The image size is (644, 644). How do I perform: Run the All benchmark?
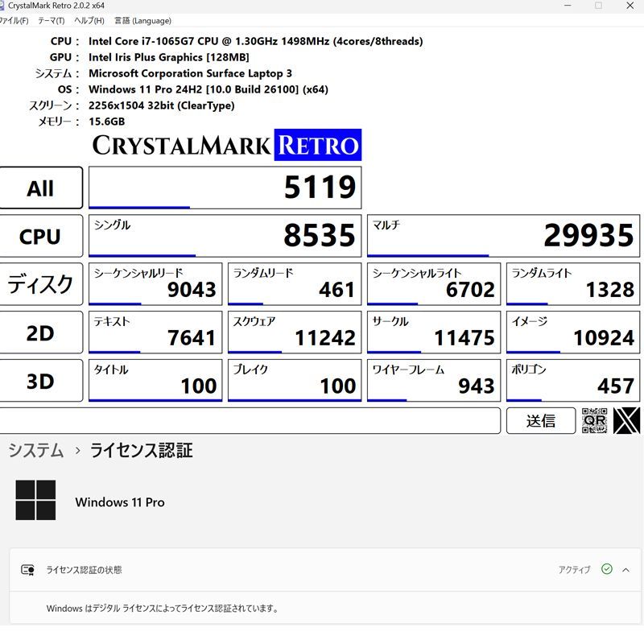[x=40, y=188]
